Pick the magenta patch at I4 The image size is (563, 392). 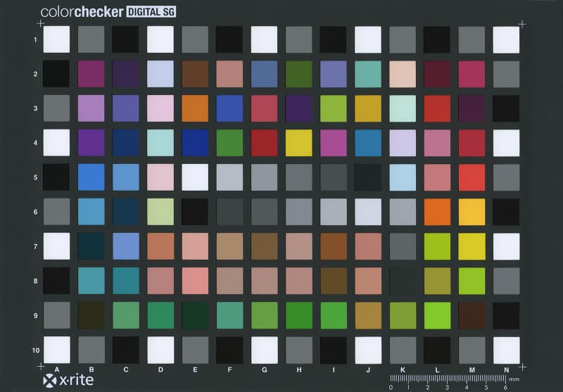(x=334, y=143)
